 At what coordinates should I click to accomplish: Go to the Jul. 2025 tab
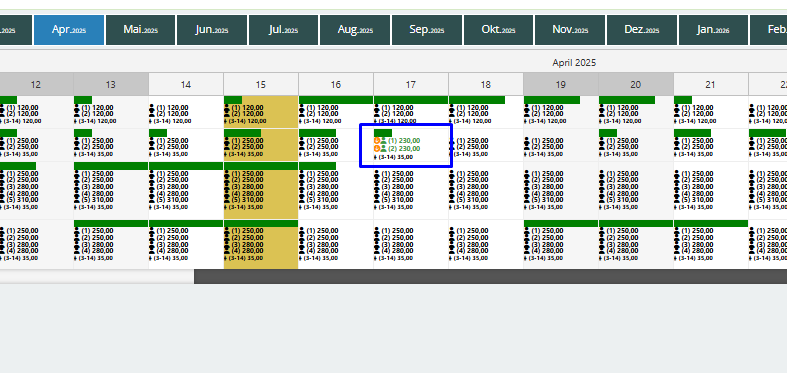click(x=284, y=30)
